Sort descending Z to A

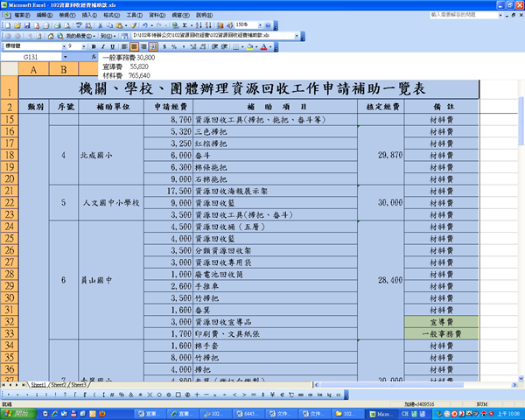pos(208,25)
